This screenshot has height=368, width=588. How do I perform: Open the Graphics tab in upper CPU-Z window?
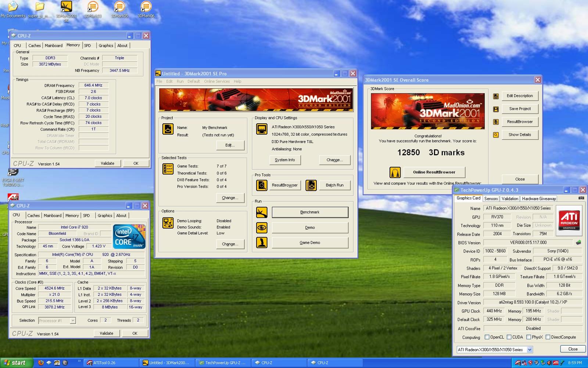[106, 46]
